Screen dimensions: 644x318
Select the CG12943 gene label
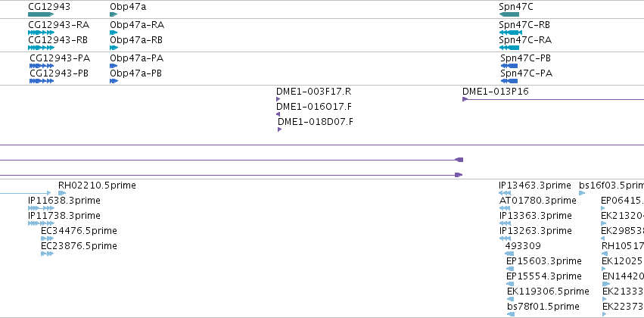coord(49,7)
